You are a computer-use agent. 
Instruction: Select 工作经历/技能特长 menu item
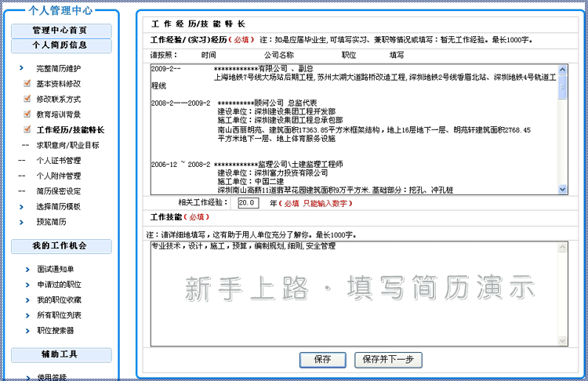click(x=71, y=130)
